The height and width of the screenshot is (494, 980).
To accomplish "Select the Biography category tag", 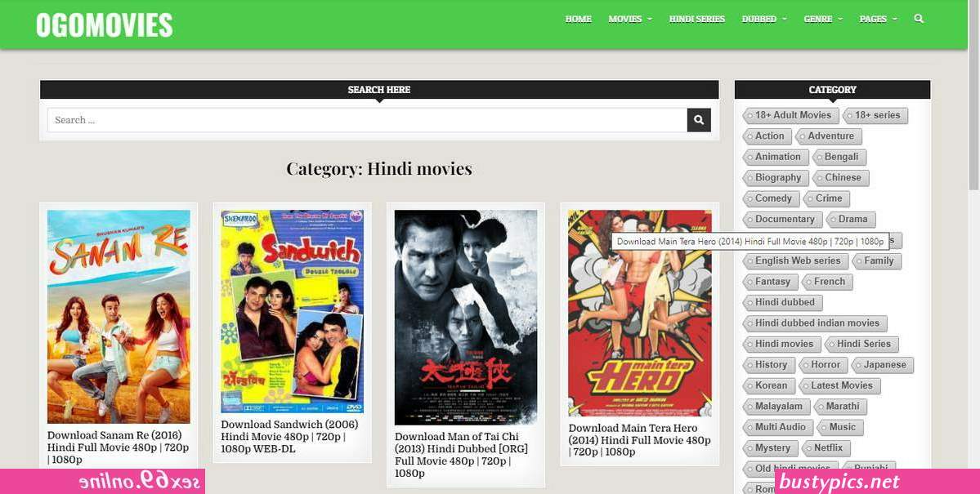I will coord(776,177).
